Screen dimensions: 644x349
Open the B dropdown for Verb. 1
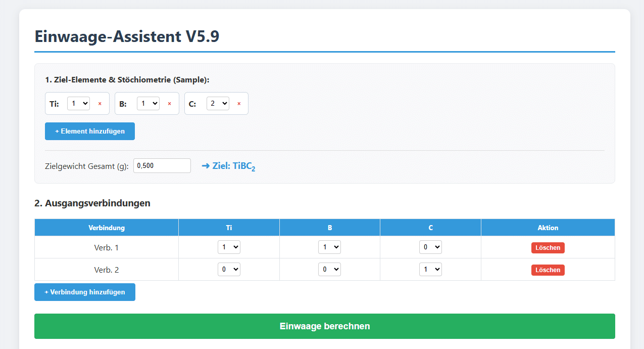(329, 247)
